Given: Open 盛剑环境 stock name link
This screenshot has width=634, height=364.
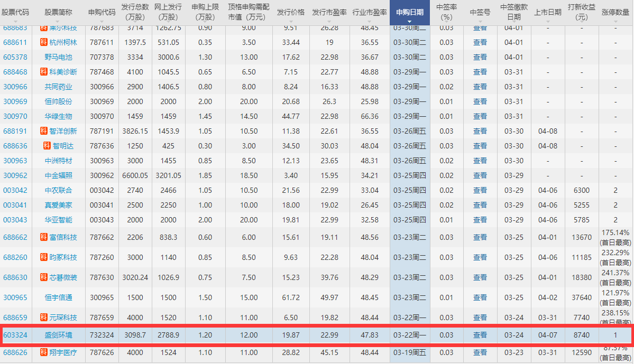Looking at the screenshot, I should tap(58, 335).
